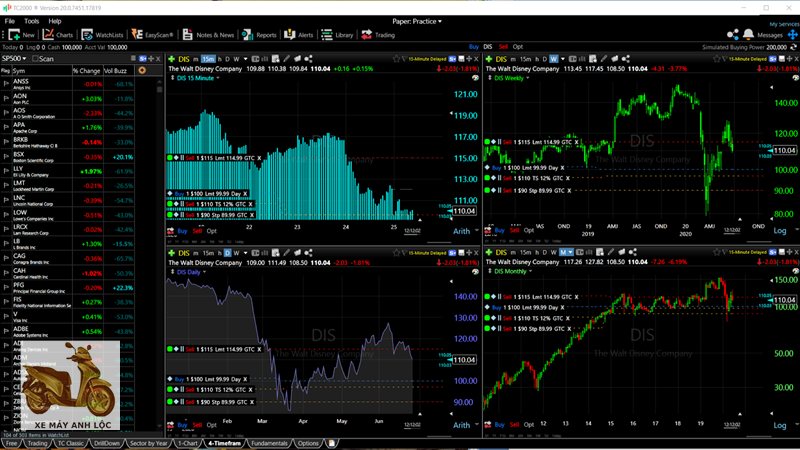Click favorite star in Weekly chart header

[x=716, y=59]
